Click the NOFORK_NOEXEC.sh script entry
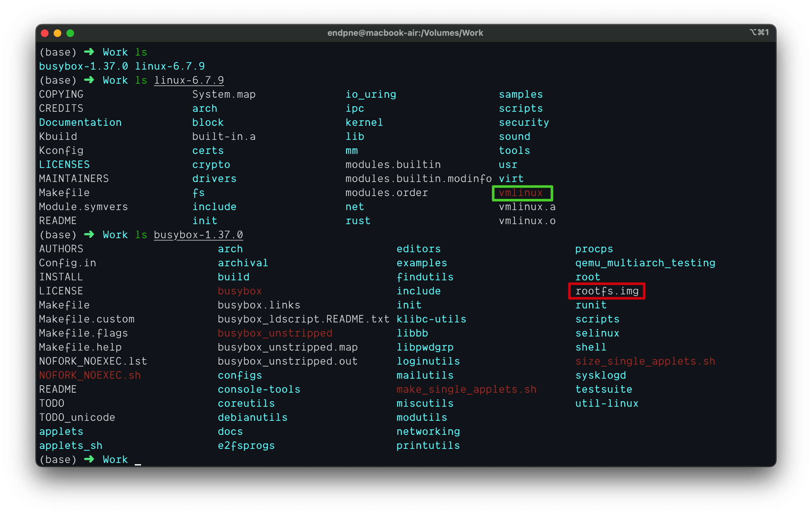The width and height of the screenshot is (812, 514). (x=90, y=375)
